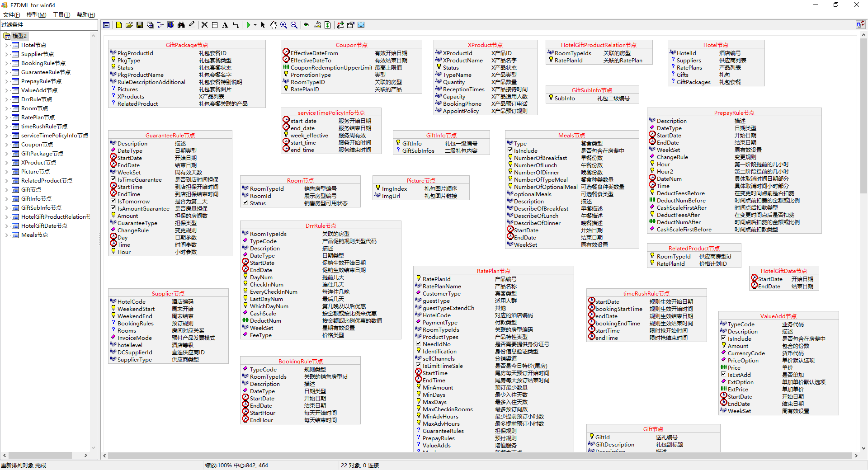Click the pencil edit icon
Image resolution: width=868 pixels, height=470 pixels.
point(191,25)
